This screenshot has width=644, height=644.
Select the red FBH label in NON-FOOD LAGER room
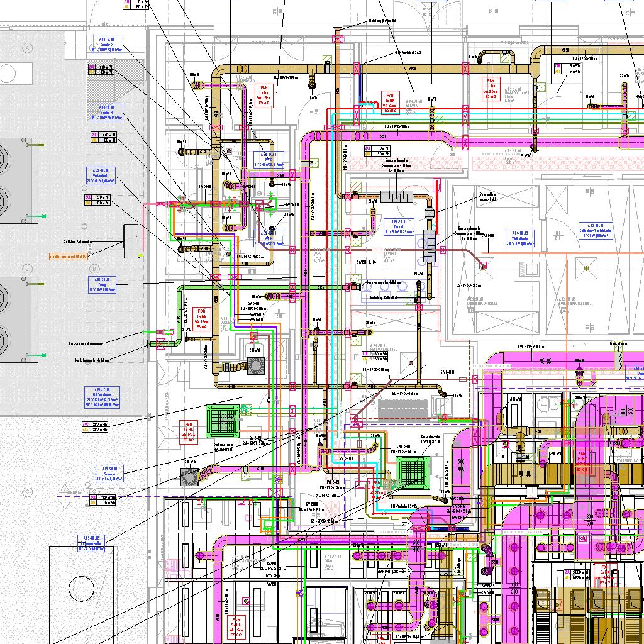point(491,86)
